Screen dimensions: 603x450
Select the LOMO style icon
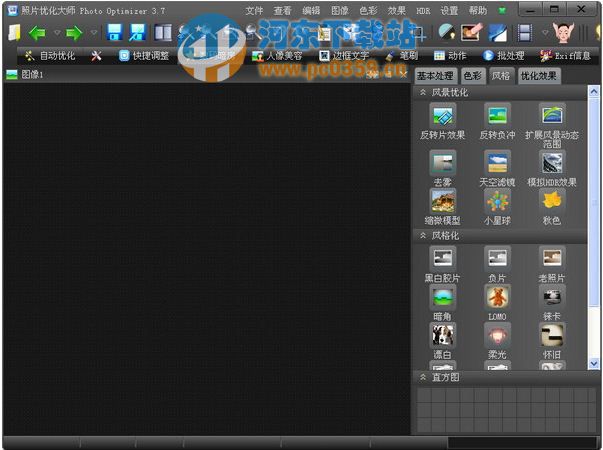point(497,297)
